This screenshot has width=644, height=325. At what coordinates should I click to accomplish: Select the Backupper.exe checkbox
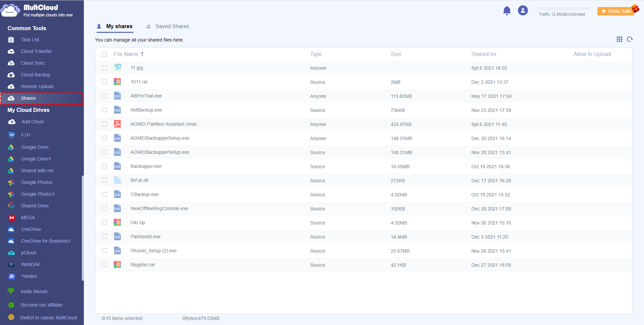[x=104, y=166]
